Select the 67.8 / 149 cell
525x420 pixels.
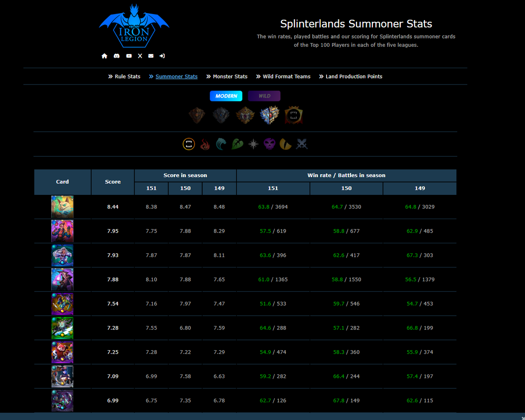coord(347,400)
